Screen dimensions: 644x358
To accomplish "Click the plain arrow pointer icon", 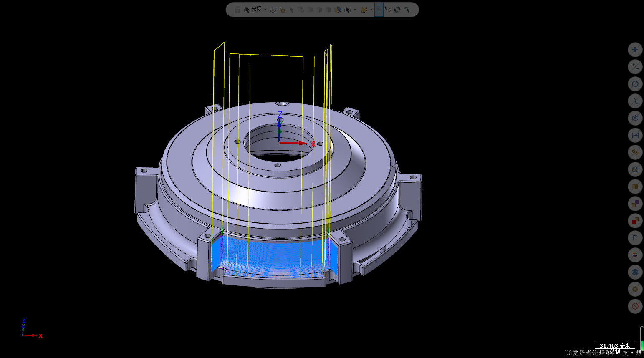I will (292, 10).
